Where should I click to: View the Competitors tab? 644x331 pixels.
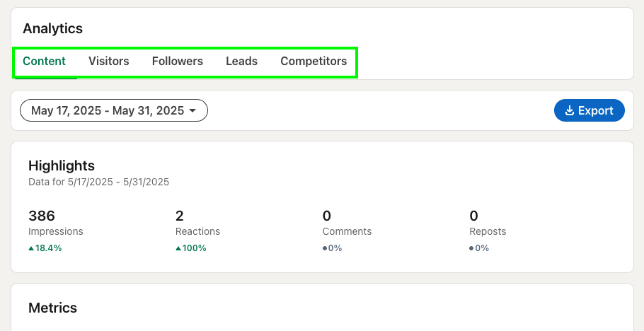314,62
